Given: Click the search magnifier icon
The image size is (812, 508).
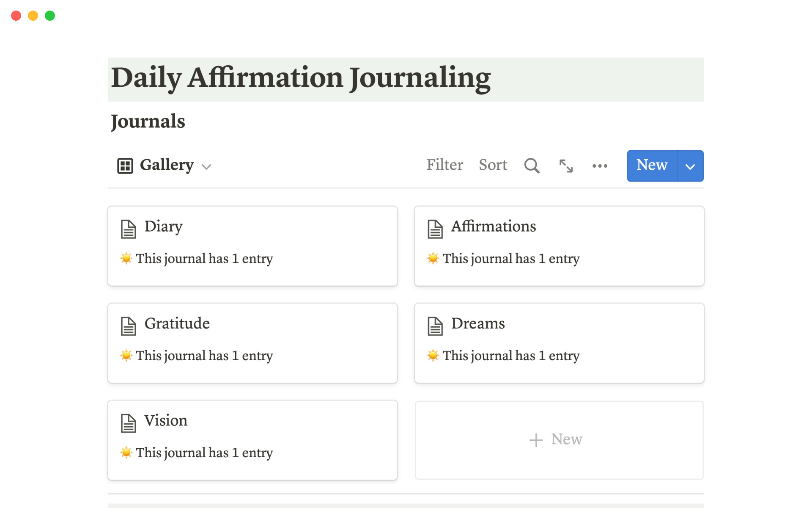Looking at the screenshot, I should pyautogui.click(x=532, y=166).
